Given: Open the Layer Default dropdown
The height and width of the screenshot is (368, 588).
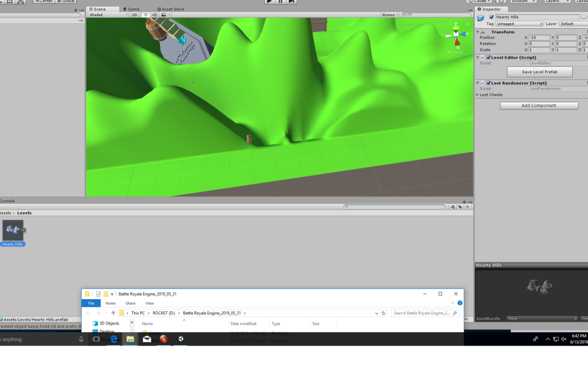Looking at the screenshot, I should 573,23.
